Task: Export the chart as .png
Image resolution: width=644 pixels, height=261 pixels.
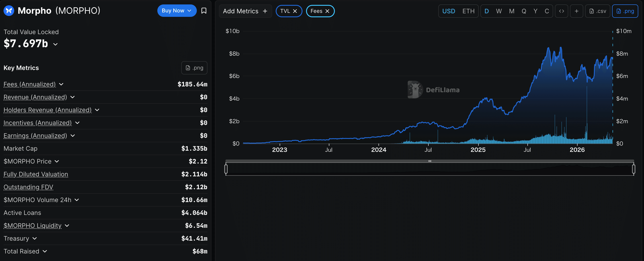Action: [x=625, y=11]
